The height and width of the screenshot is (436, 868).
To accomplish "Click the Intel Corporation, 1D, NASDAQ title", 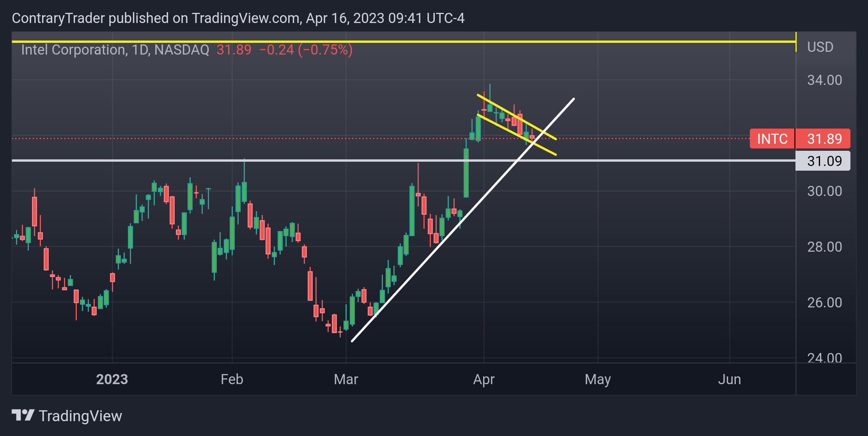I will [115, 50].
